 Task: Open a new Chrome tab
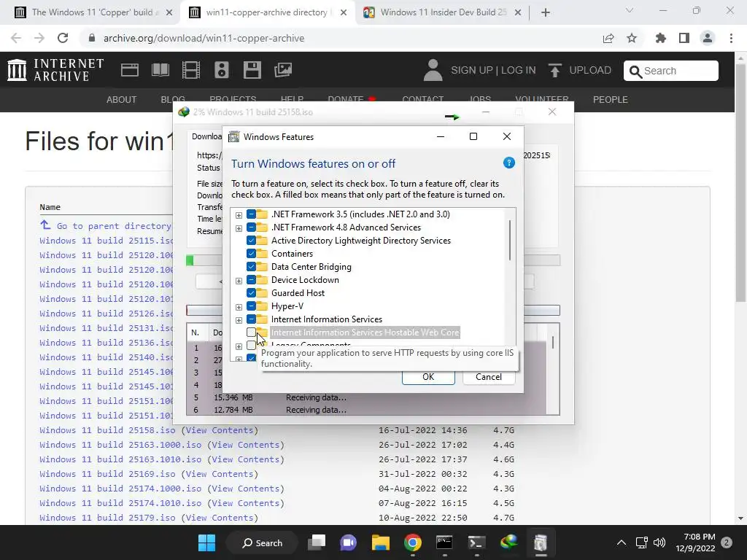(546, 12)
